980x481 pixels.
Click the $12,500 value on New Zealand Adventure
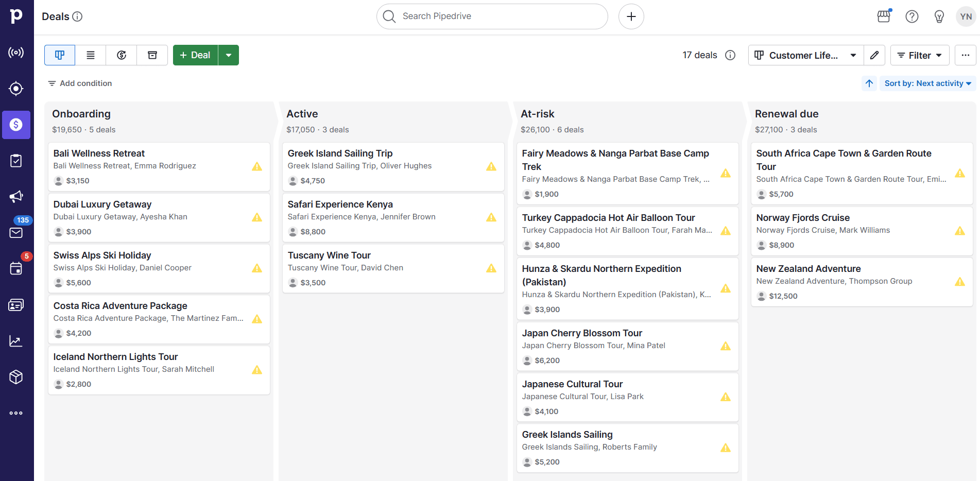(x=783, y=296)
